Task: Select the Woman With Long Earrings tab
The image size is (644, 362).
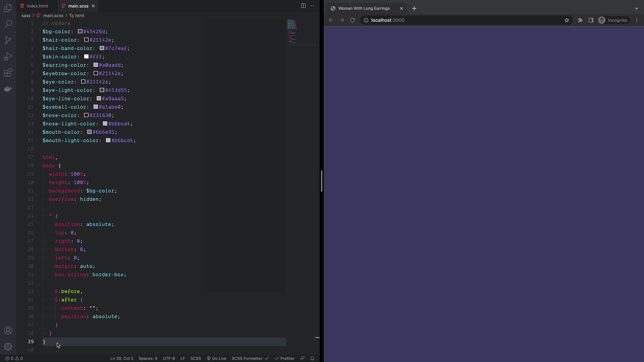Action: click(x=364, y=8)
